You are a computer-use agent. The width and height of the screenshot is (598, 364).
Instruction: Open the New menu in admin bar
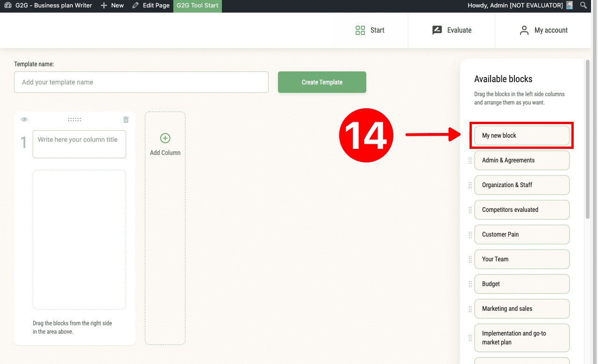click(113, 6)
